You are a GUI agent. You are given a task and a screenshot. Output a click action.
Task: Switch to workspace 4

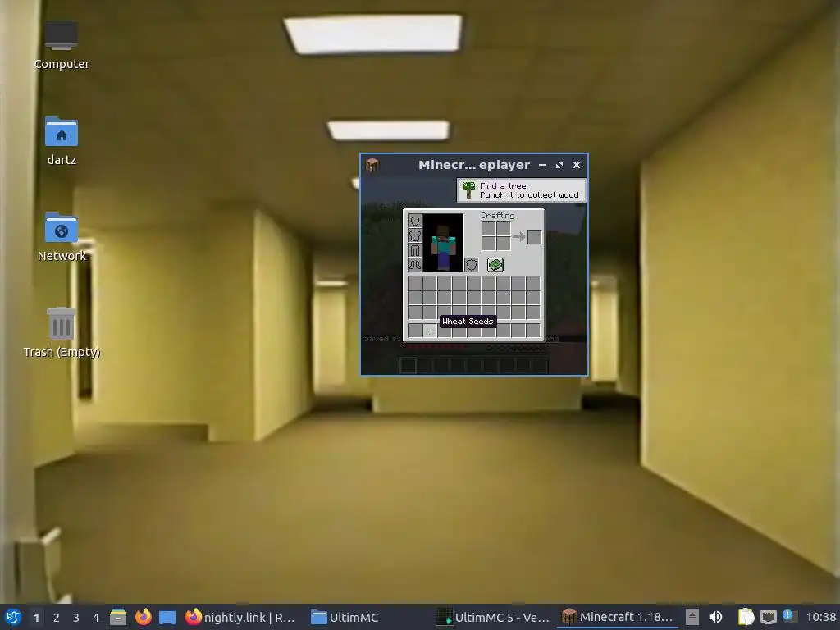96,618
